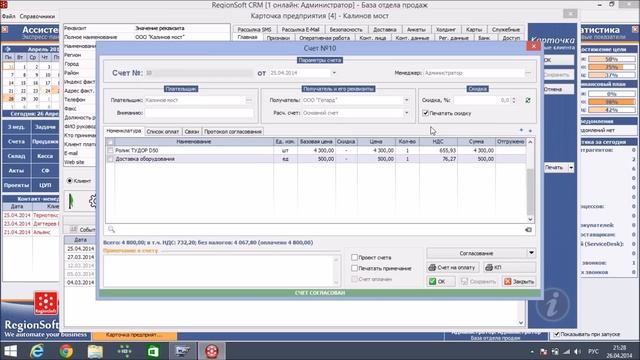The image size is (640, 360).
Task: Expand the Получатель dropdown
Action: [x=406, y=100]
